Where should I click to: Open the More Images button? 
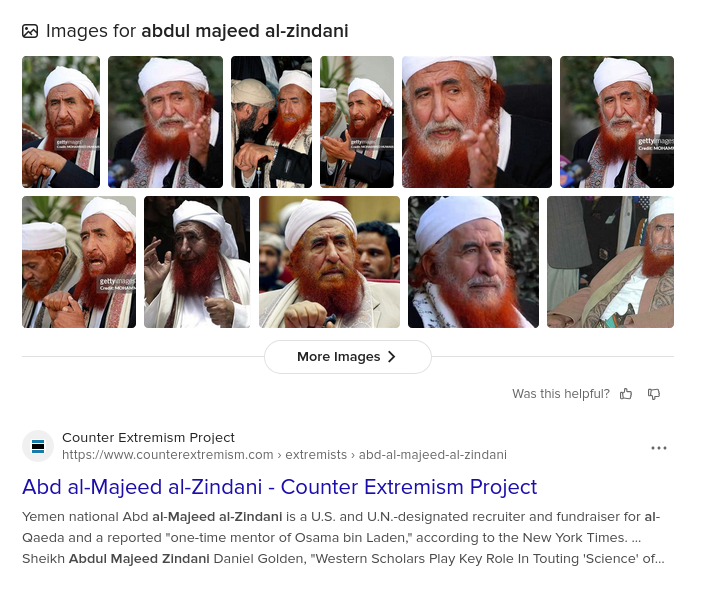tap(348, 357)
